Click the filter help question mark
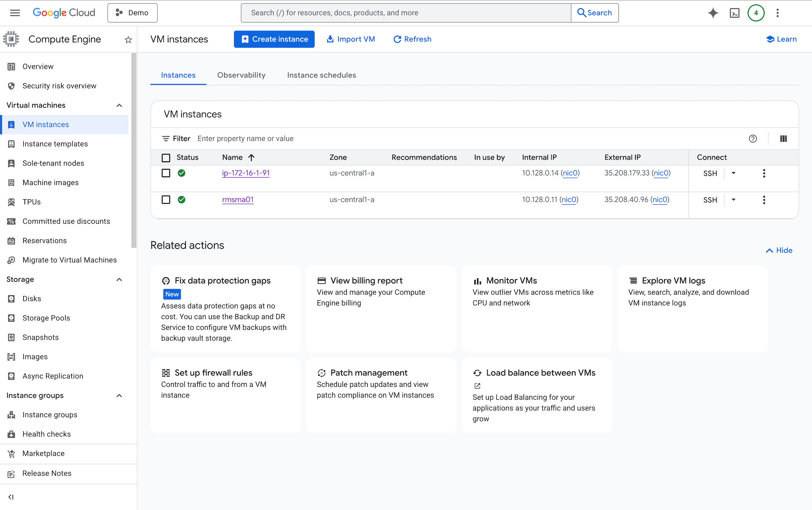 tap(753, 138)
